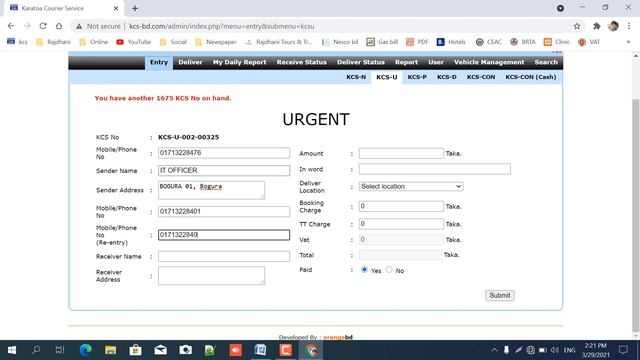Open the Receive Status menu
Viewport: 640px width, 360px height.
(x=302, y=62)
